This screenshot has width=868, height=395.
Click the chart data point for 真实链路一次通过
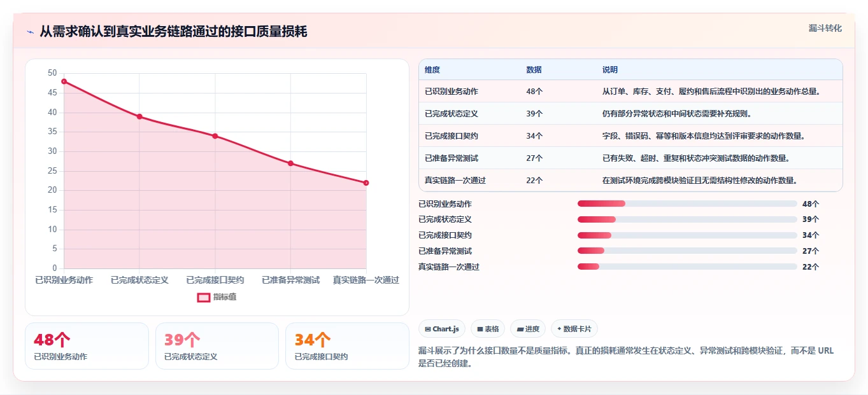coord(366,183)
